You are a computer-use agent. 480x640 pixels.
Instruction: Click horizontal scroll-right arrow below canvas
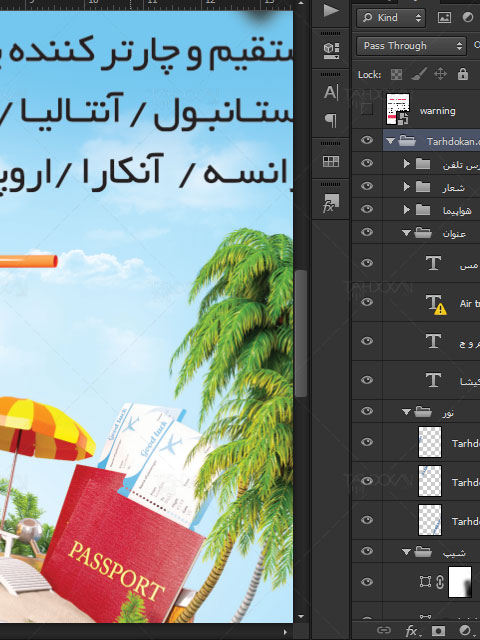[285, 632]
